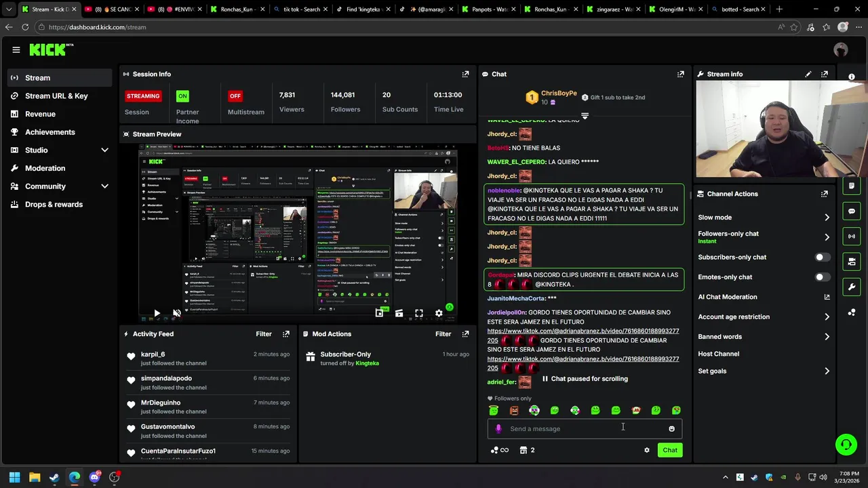Toggle Emotes-only chat switch
The width and height of the screenshot is (868, 488).
click(x=822, y=277)
